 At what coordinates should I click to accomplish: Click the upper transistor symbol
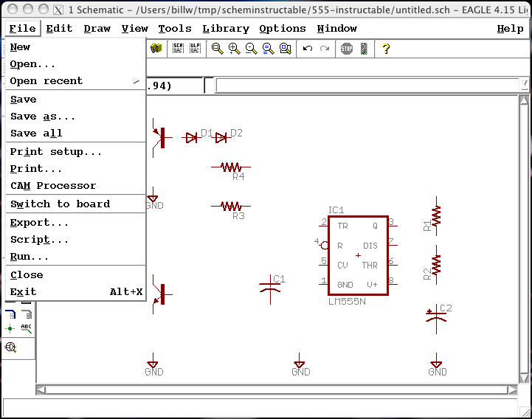(x=162, y=138)
